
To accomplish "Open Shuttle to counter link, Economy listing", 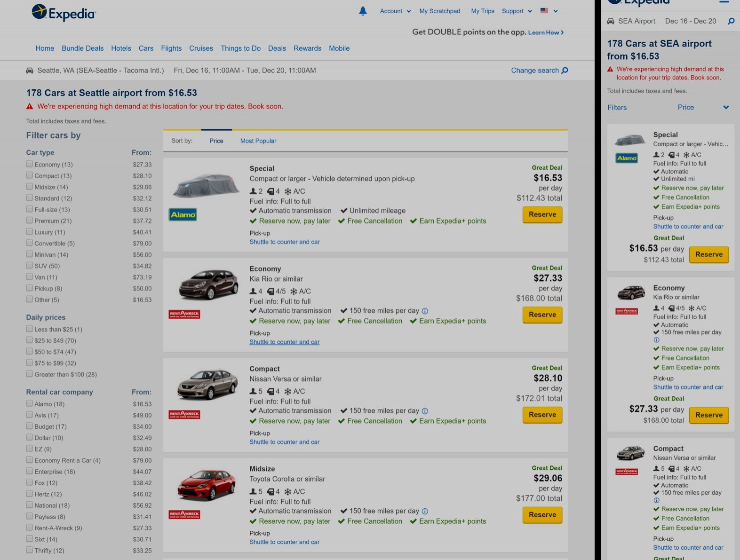I will pos(284,342).
